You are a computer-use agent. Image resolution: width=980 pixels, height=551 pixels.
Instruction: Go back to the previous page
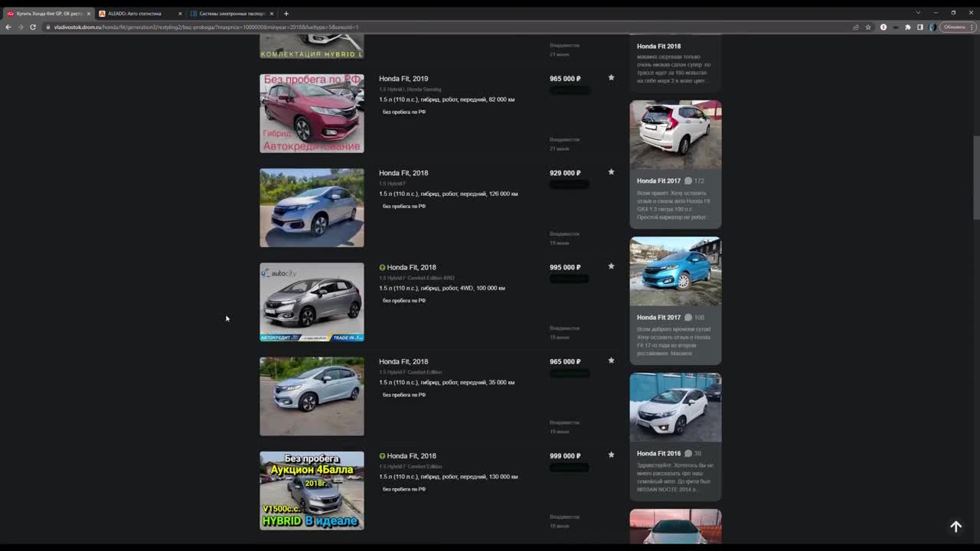8,27
